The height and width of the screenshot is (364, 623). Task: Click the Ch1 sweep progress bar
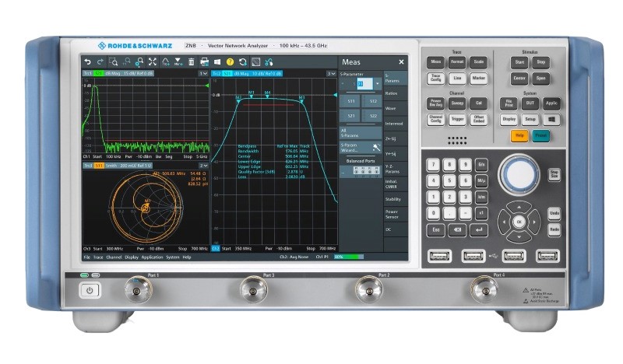349,257
